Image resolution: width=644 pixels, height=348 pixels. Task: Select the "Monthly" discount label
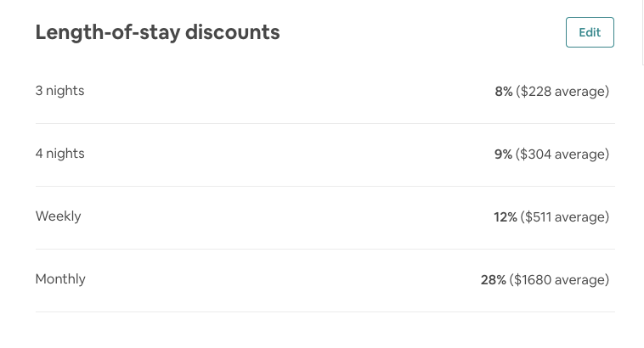click(60, 279)
